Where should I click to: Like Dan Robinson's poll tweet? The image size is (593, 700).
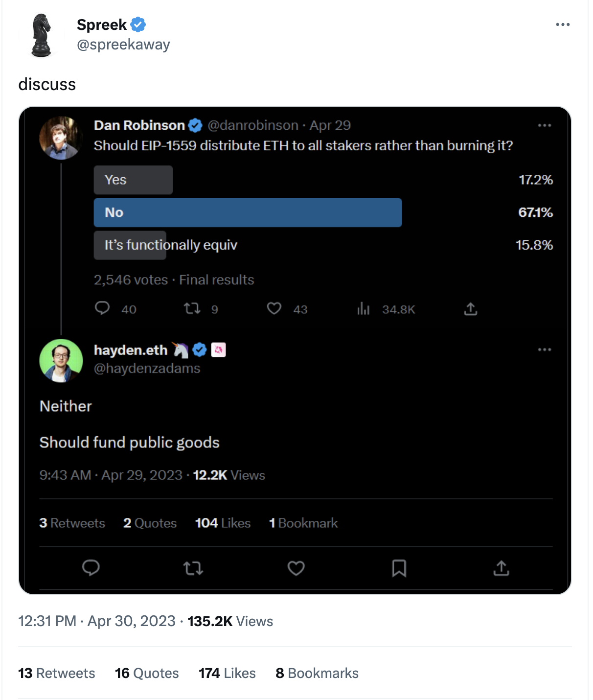click(274, 308)
